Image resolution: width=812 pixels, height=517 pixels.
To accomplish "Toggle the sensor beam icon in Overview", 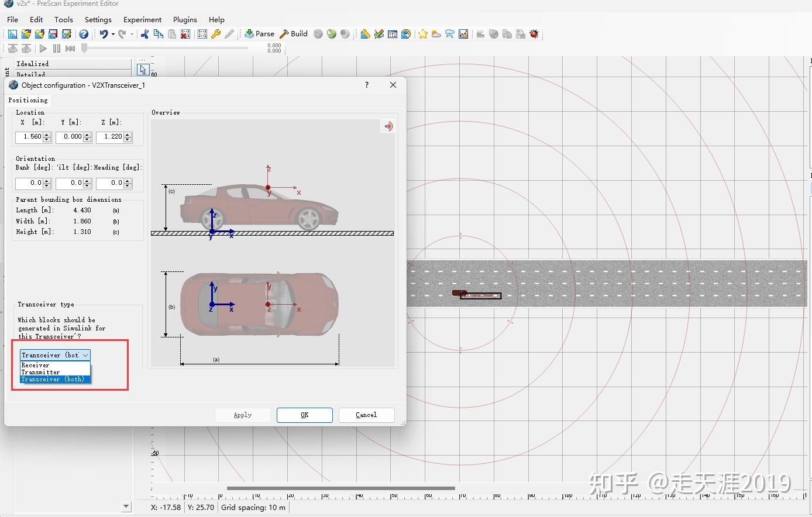I will [x=388, y=126].
